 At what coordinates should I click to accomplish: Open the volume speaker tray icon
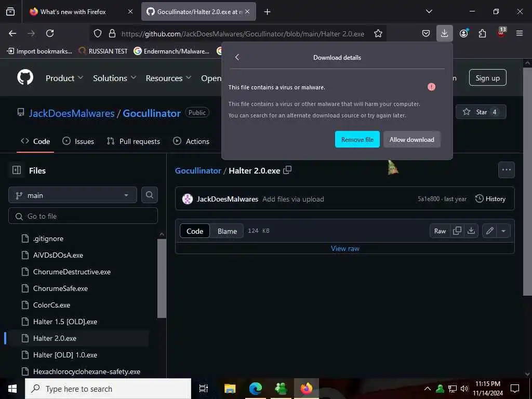point(464,389)
